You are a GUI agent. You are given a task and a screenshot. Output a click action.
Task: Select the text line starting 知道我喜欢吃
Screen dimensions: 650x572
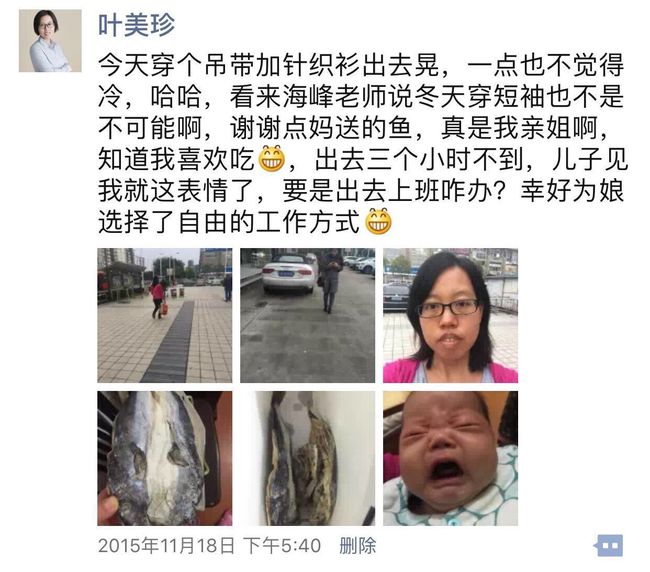(x=363, y=159)
